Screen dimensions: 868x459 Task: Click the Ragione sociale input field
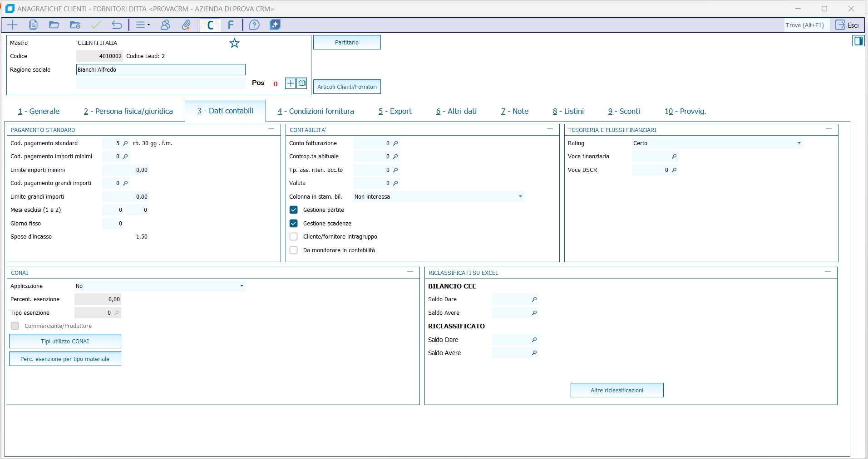(x=161, y=70)
